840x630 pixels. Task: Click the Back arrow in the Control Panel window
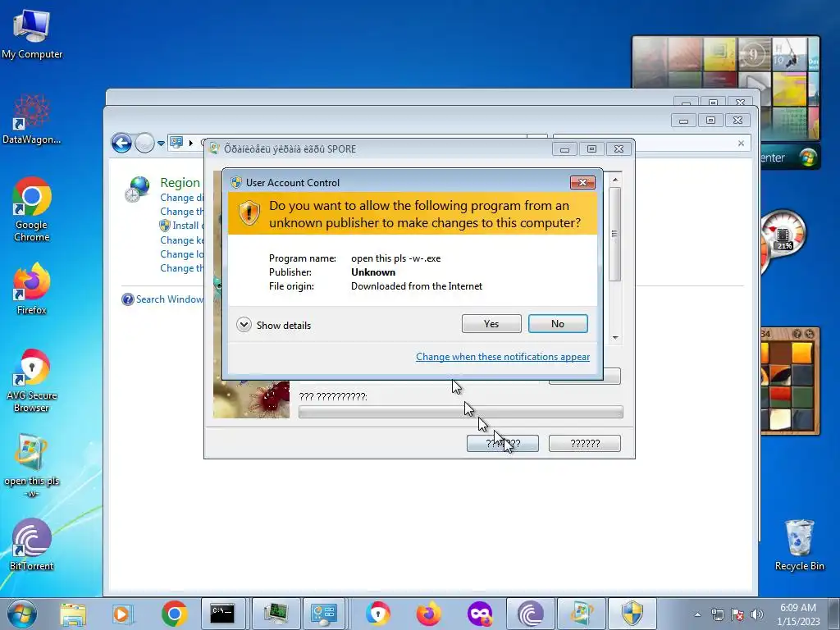121,143
